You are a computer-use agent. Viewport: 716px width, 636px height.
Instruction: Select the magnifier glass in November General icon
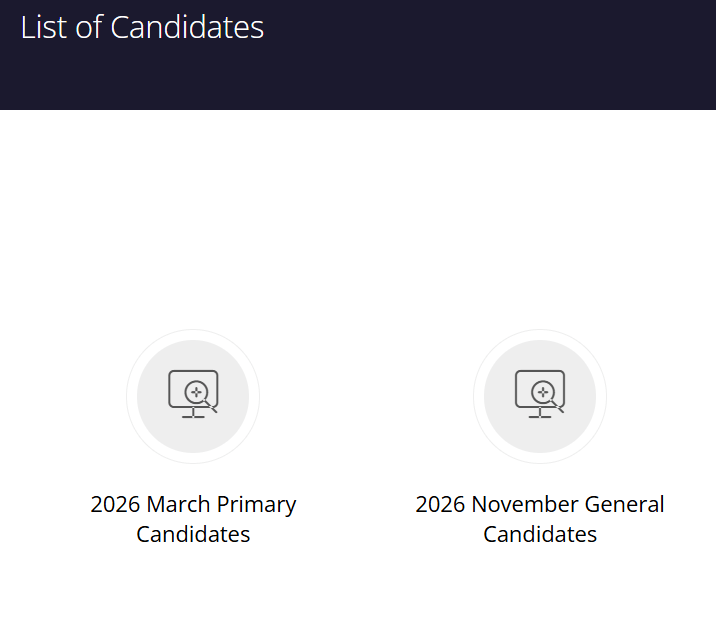click(x=545, y=393)
